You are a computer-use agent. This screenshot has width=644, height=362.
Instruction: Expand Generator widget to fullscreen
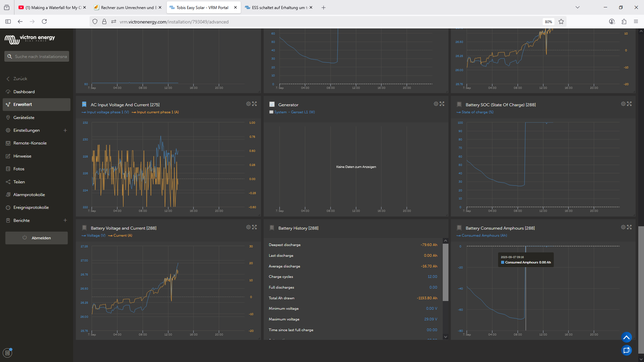[x=442, y=104]
